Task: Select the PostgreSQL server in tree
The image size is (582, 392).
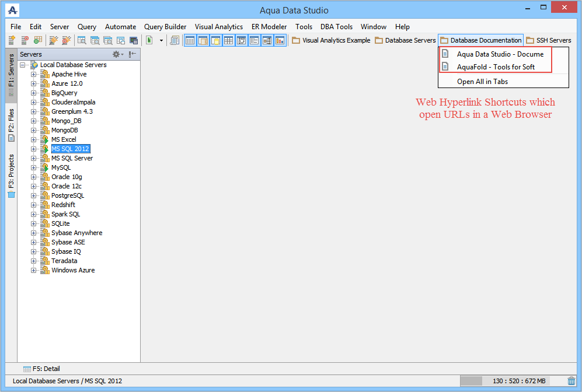Action: point(68,195)
